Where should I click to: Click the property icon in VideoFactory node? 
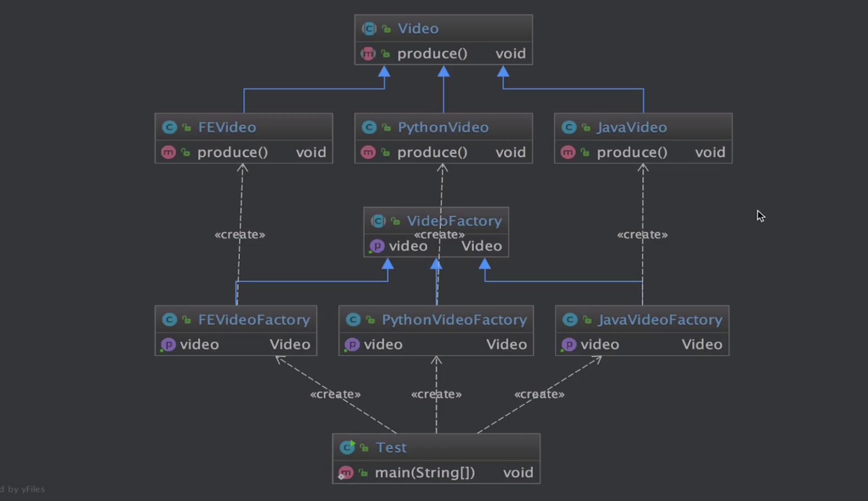click(x=377, y=246)
